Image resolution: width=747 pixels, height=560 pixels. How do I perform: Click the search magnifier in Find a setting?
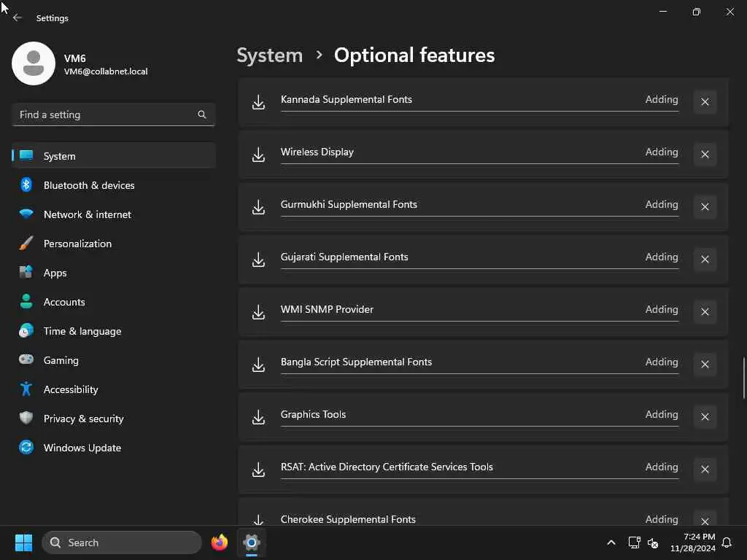click(x=202, y=114)
